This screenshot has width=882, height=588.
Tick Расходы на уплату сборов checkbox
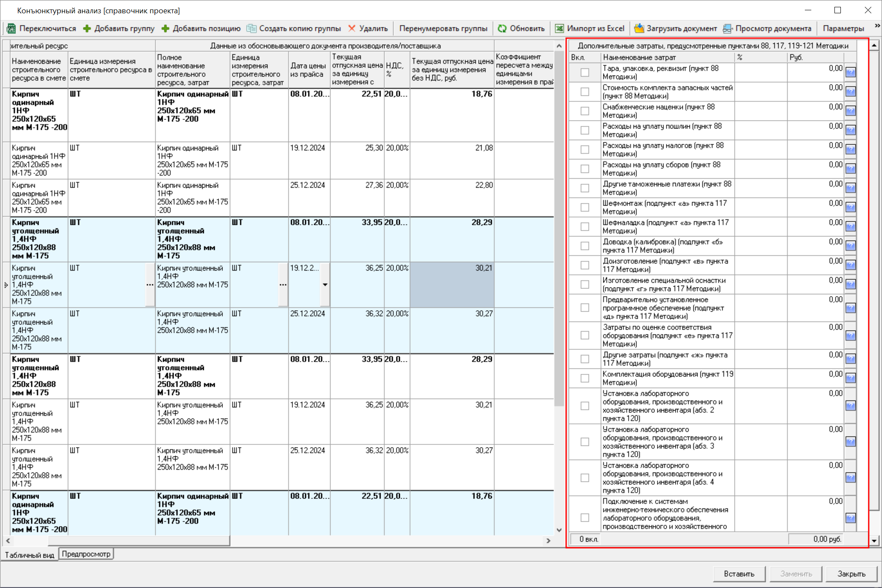tap(585, 169)
